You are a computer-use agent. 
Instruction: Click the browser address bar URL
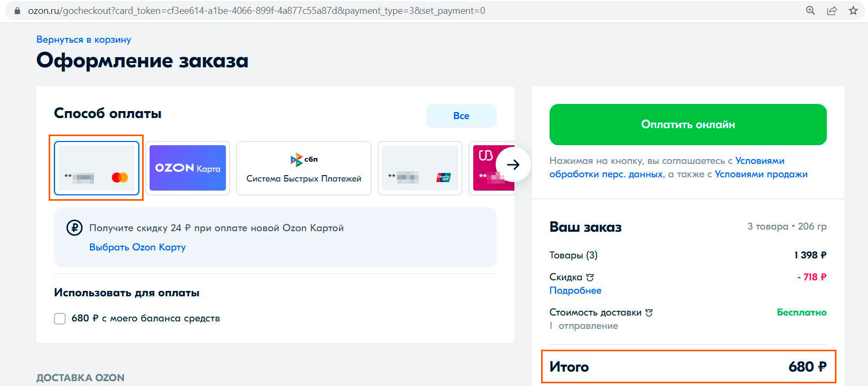(256, 11)
